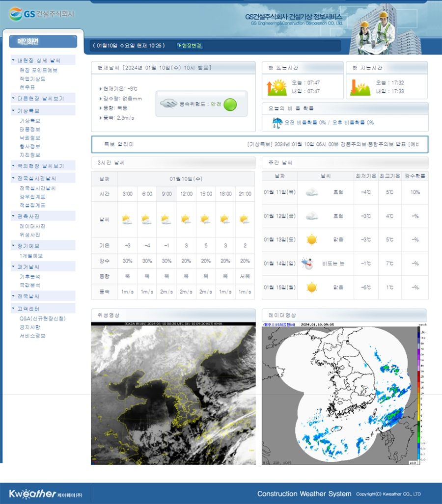Click the sunrise icon under 해 뜨는시간

276,87
